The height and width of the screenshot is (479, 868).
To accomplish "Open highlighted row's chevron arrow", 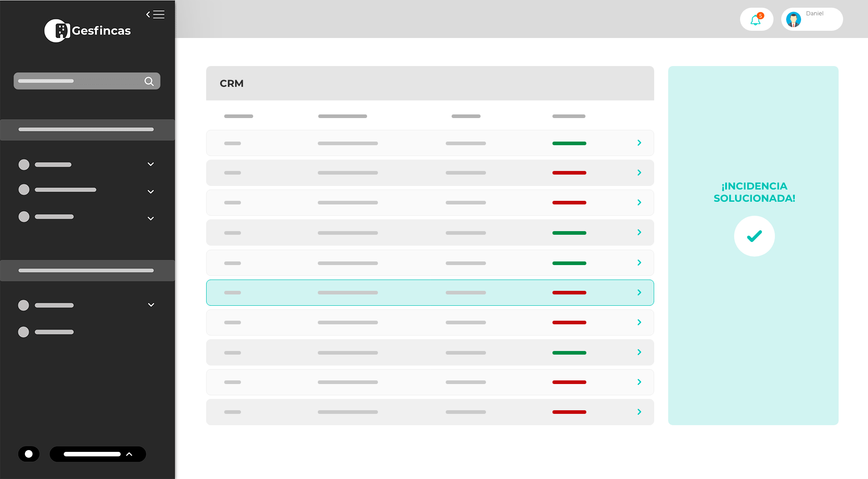I will pyautogui.click(x=639, y=293).
